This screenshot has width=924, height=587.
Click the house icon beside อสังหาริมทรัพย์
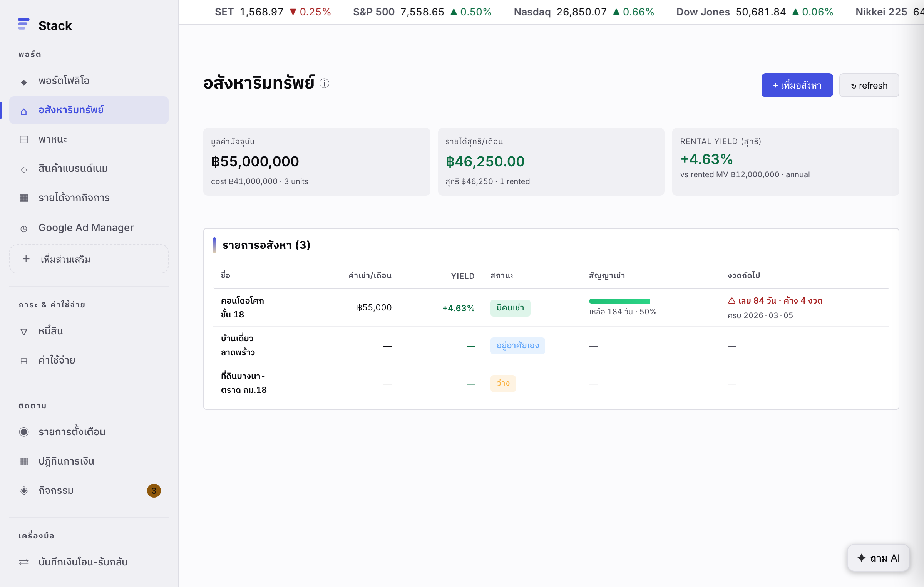point(24,111)
